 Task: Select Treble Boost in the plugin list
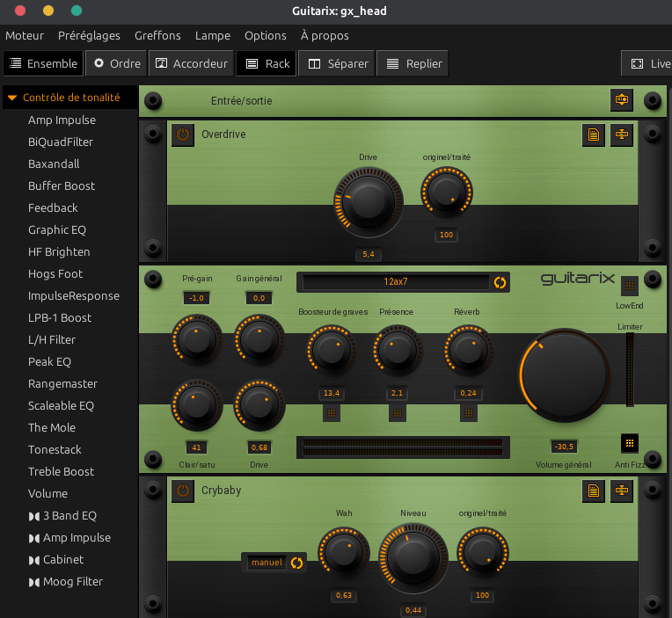[61, 471]
